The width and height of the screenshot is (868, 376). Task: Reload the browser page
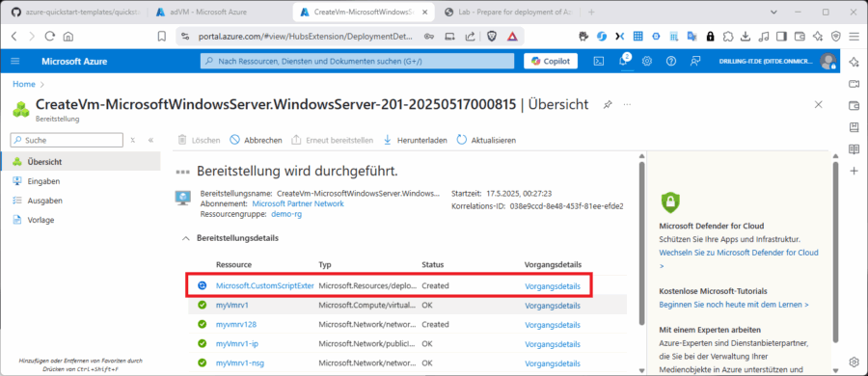[x=50, y=37]
